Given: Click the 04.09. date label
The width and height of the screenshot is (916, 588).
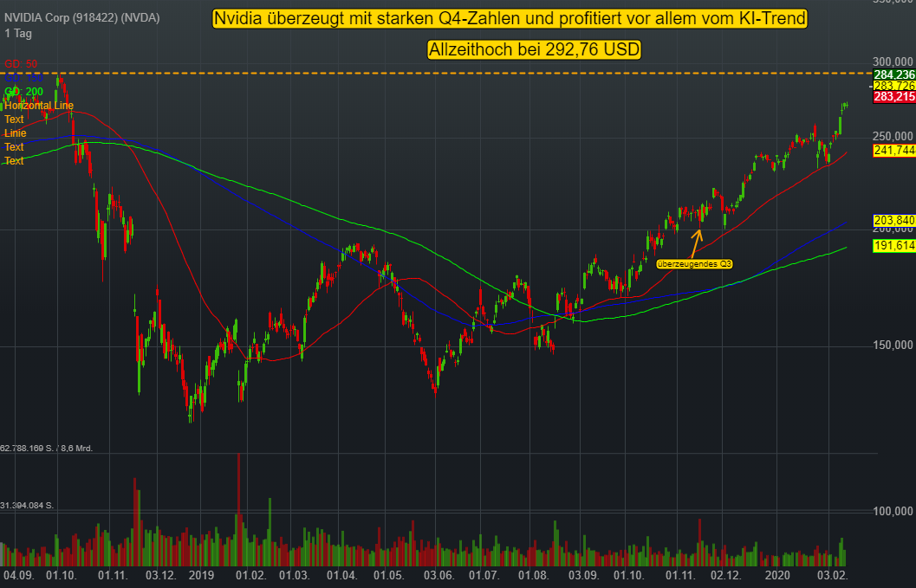Looking at the screenshot, I should 19,575.
